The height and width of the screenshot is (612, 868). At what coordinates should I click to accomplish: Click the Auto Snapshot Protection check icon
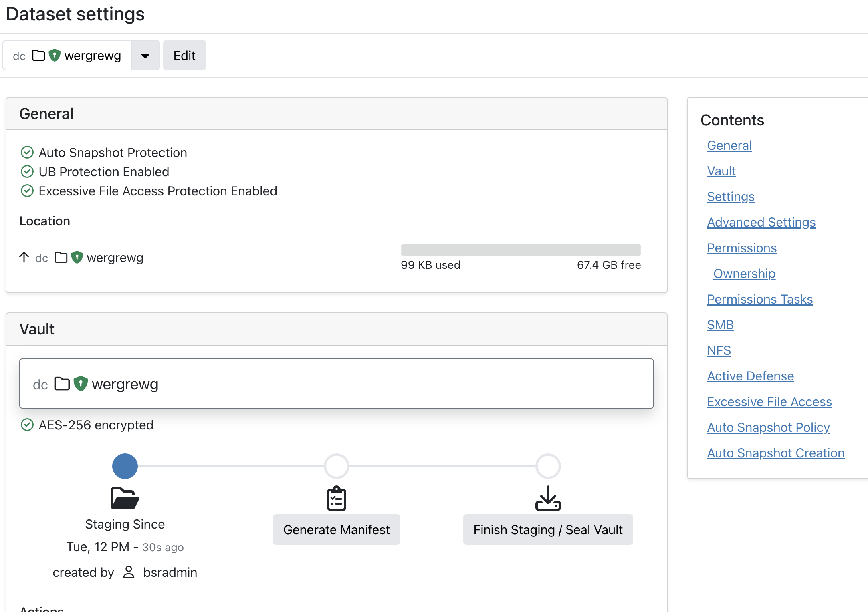pos(27,152)
